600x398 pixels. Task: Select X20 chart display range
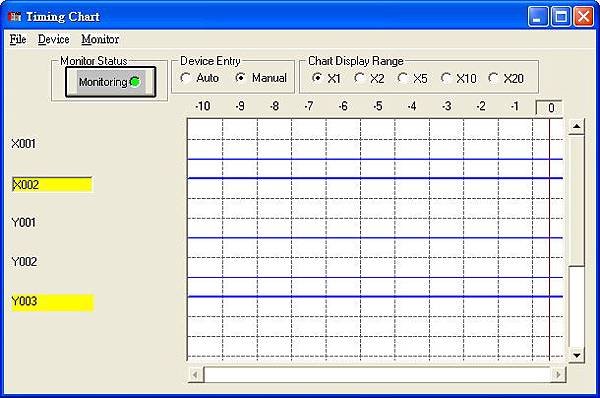(x=506, y=78)
